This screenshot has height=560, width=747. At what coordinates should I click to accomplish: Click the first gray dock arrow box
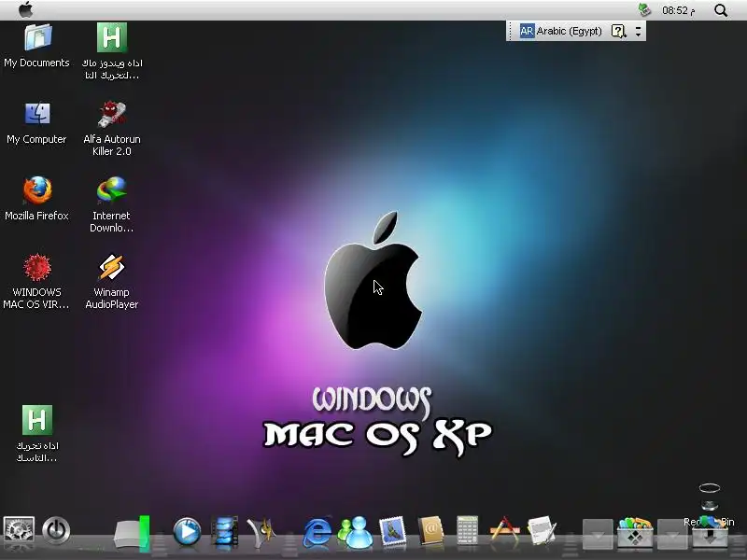(x=598, y=534)
